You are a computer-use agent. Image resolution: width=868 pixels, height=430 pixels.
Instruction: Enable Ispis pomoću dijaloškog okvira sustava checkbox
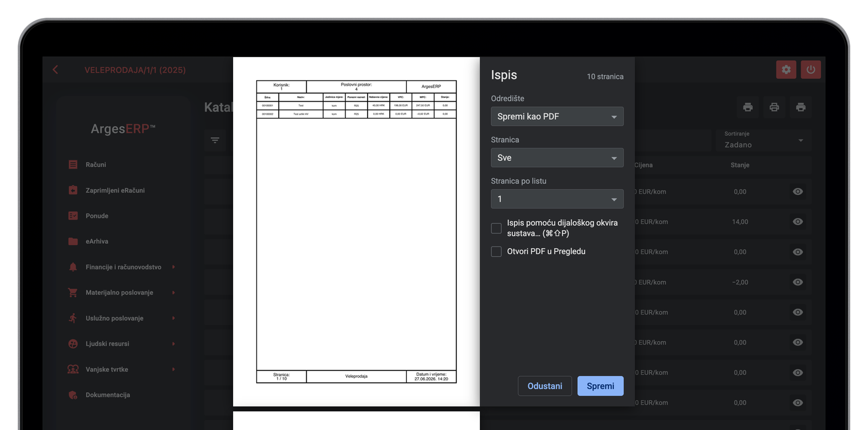click(x=496, y=228)
